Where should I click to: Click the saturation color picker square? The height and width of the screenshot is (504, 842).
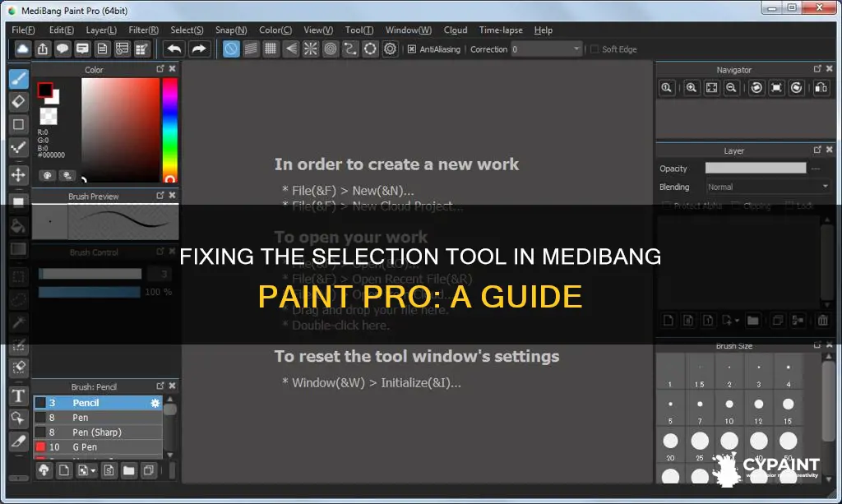point(120,130)
